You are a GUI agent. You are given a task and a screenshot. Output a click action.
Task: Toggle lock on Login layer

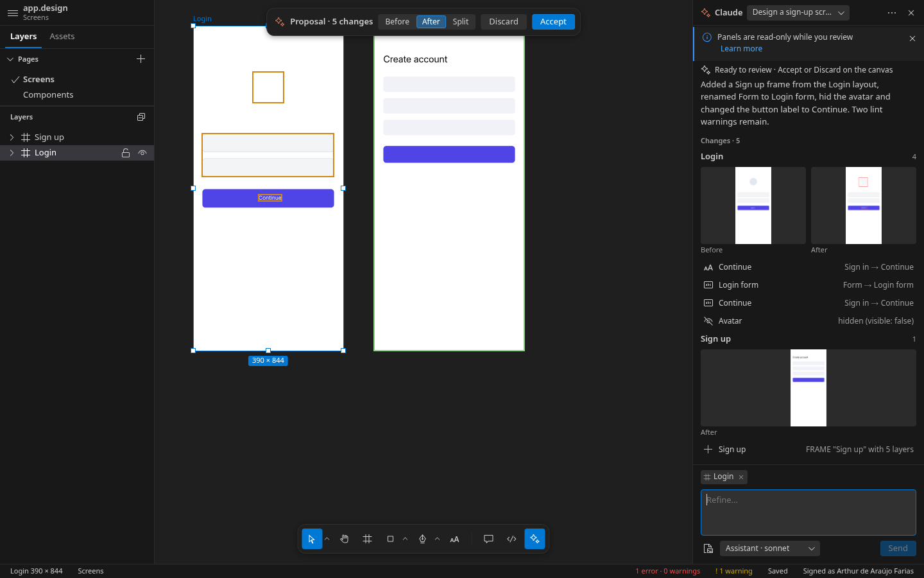click(126, 153)
